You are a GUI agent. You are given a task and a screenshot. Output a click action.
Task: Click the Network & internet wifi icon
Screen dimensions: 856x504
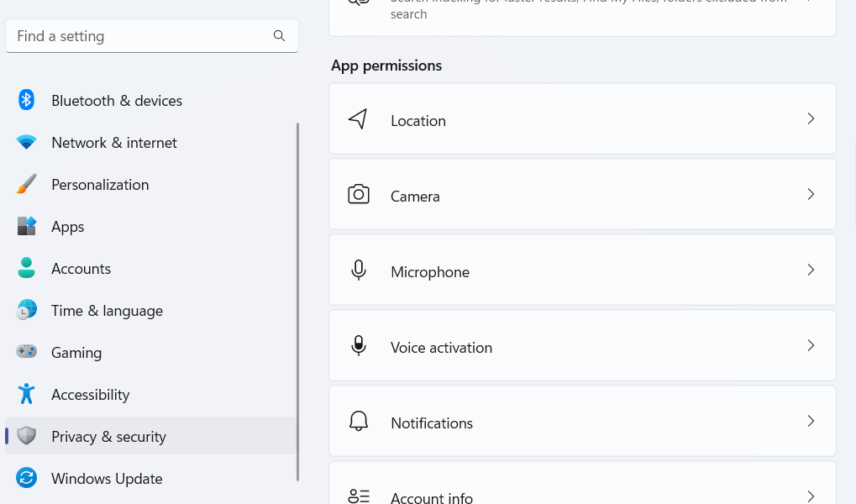pyautogui.click(x=26, y=142)
